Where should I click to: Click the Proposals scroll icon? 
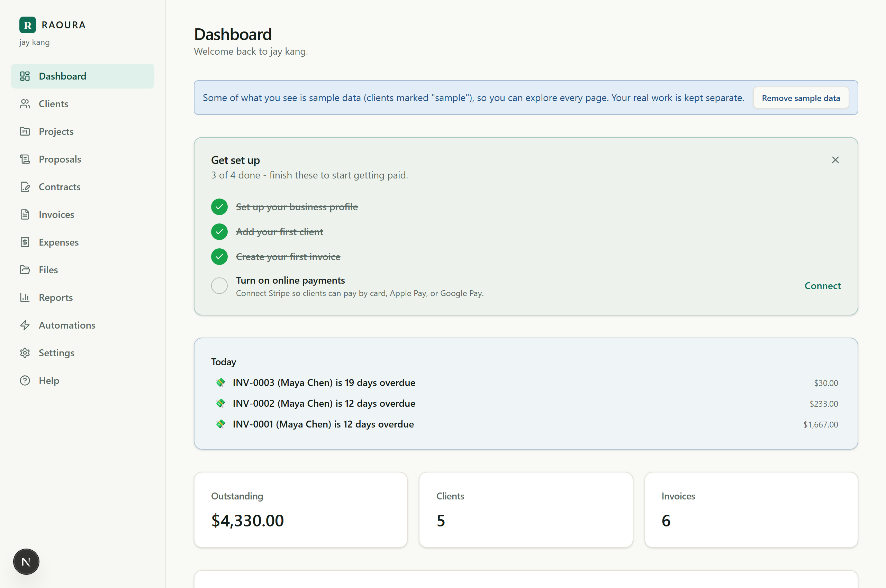tap(25, 159)
